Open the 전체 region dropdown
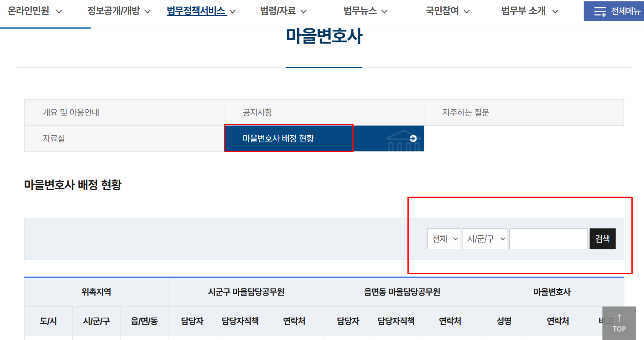The height and width of the screenshot is (340, 644). coord(443,239)
